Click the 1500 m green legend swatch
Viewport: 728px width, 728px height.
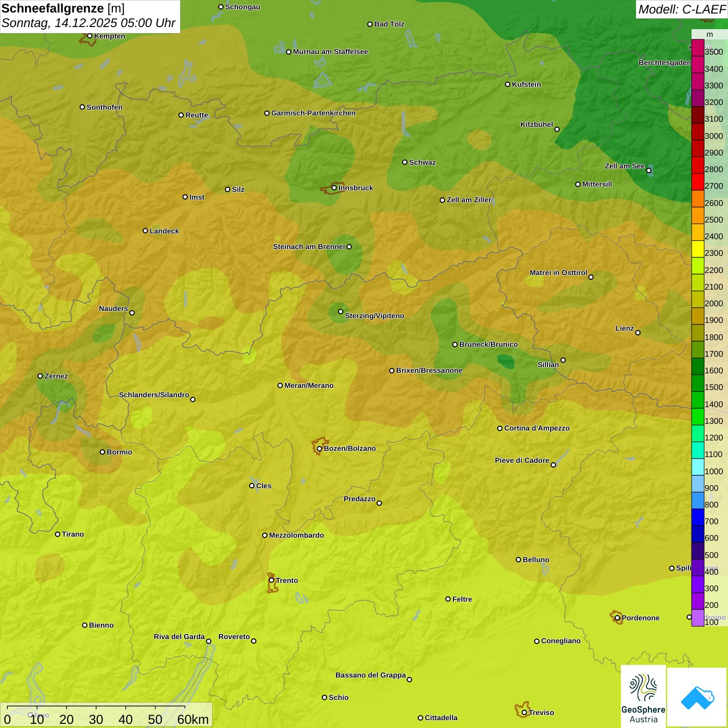tap(698, 383)
